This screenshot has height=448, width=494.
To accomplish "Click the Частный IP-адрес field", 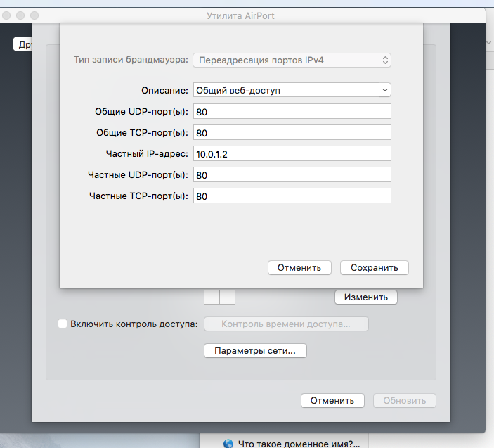I will pyautogui.click(x=292, y=153).
